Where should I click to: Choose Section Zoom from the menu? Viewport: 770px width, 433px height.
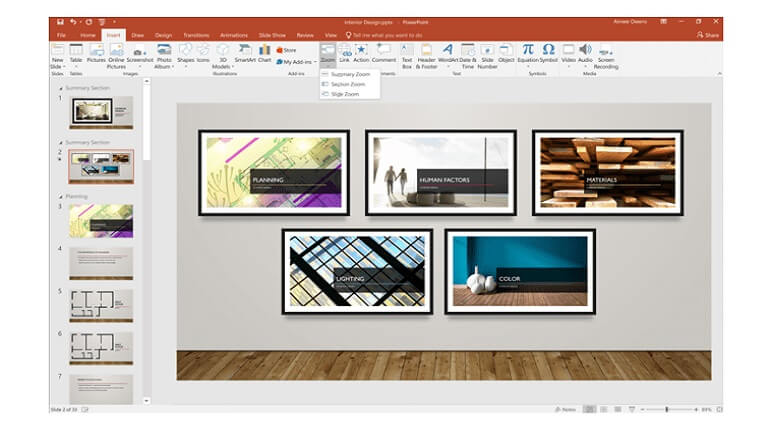pos(350,84)
